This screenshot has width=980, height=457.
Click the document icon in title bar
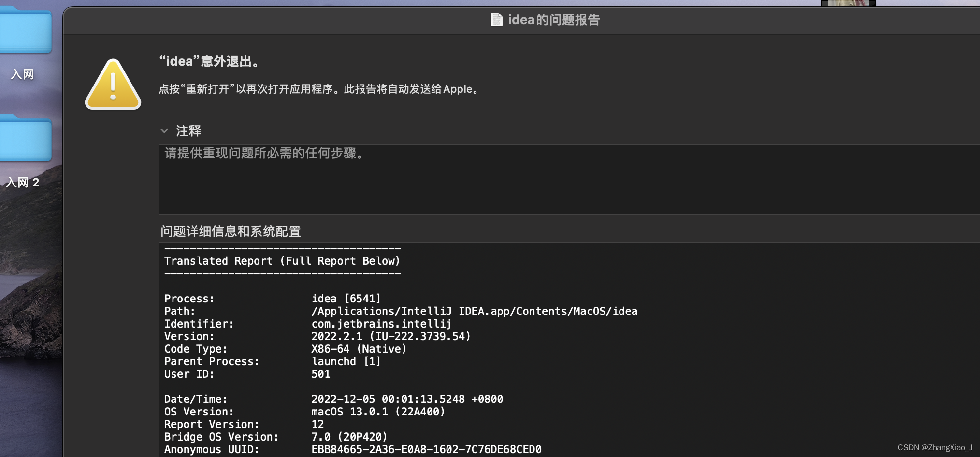pos(496,20)
